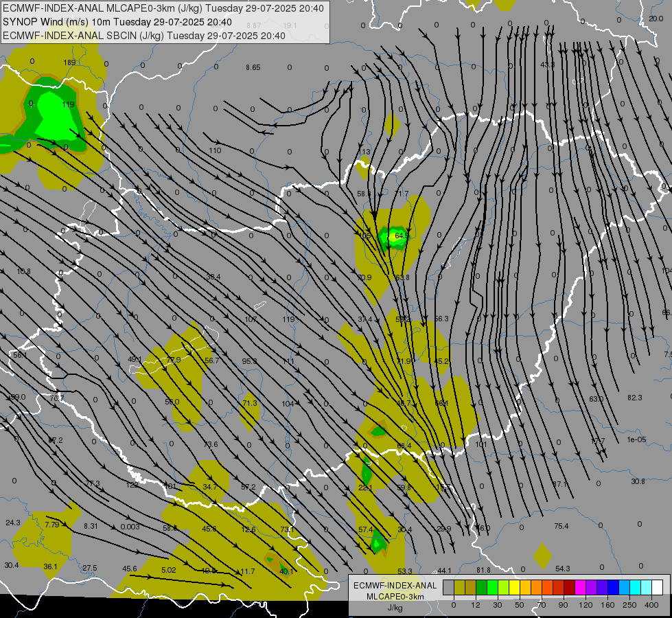This screenshot has height=618, width=672.
Task: Click the legend tick label 250
Action: tap(629, 605)
